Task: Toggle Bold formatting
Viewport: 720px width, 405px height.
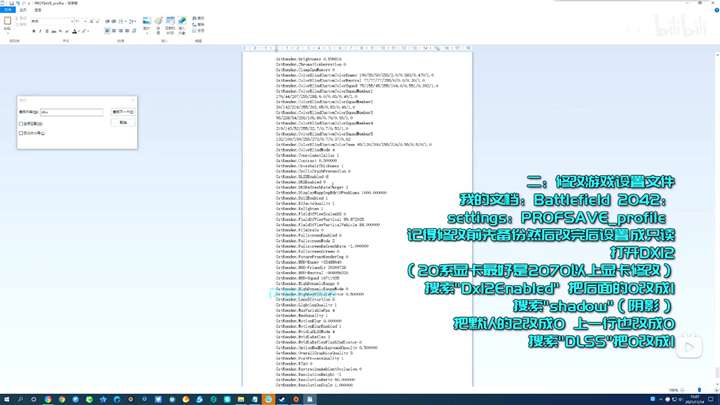Action: (34, 31)
